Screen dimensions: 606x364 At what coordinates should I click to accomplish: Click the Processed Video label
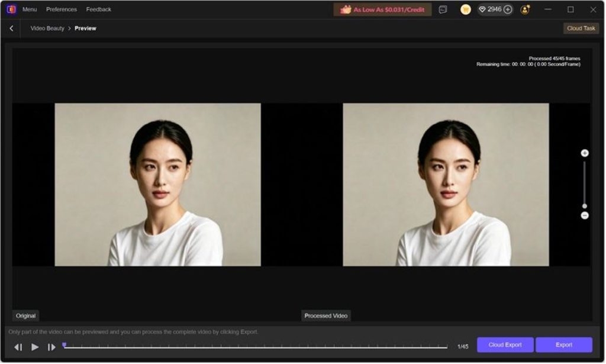click(326, 316)
